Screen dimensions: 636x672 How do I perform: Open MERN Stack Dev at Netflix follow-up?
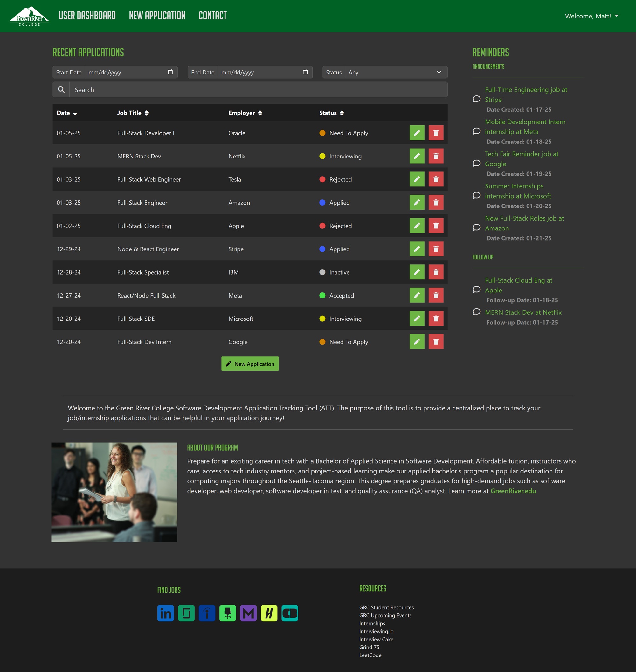523,312
